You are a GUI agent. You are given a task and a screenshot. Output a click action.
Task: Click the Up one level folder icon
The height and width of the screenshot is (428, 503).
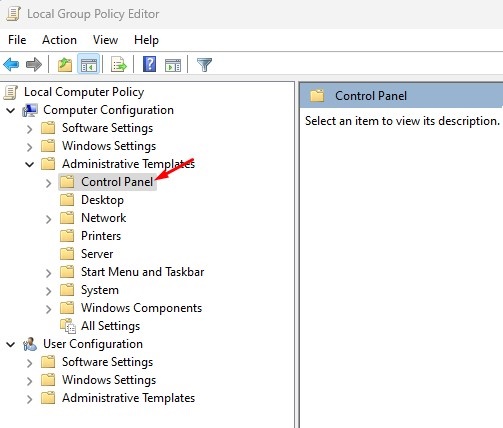tap(65, 64)
